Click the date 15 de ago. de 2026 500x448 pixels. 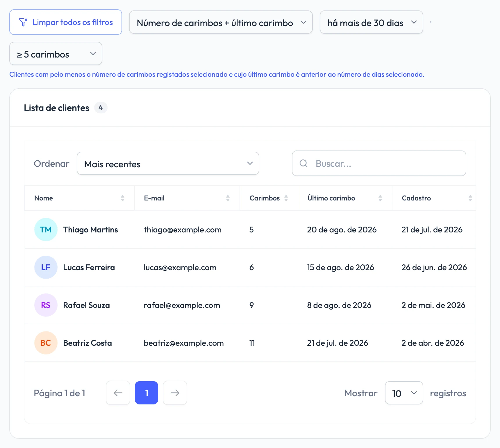[x=341, y=268]
